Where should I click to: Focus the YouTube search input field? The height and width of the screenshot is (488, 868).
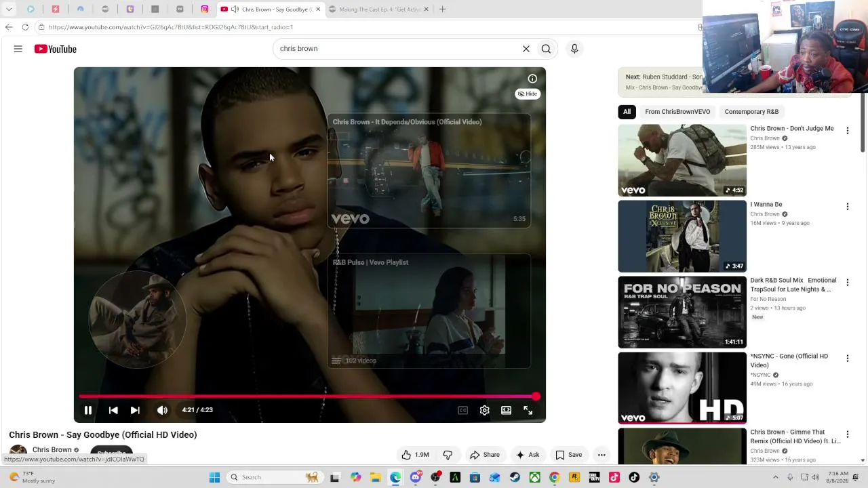coord(397,49)
